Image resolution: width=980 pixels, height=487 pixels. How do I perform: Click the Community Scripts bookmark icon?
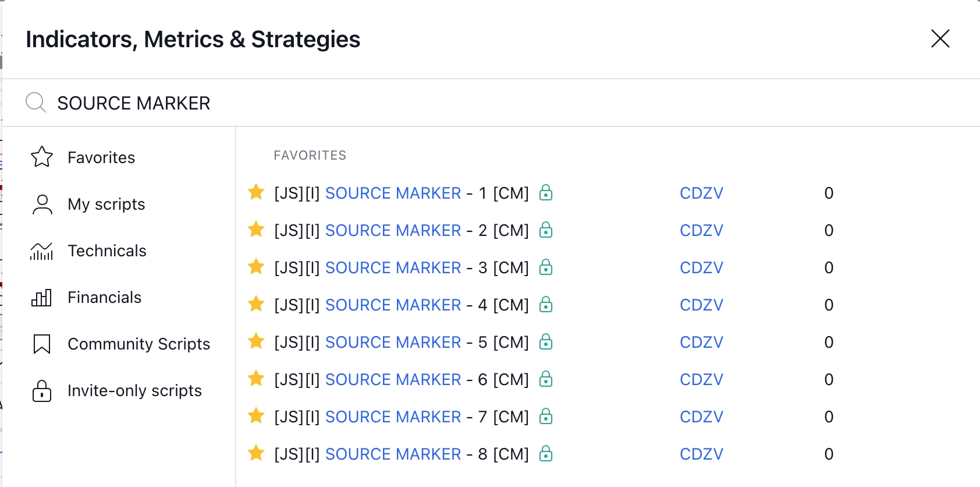tap(42, 344)
